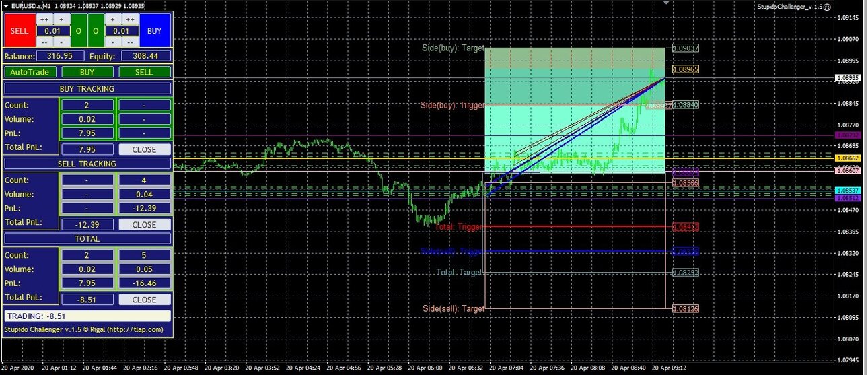Image resolution: width=868 pixels, height=375 pixels.
Task: Click the BUY TRACKING header
Action: [x=87, y=88]
